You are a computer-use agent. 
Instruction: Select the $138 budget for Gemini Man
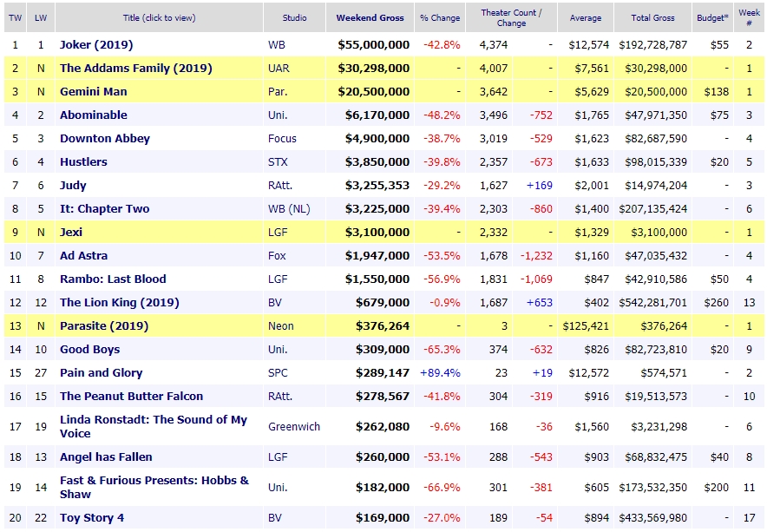(716, 92)
